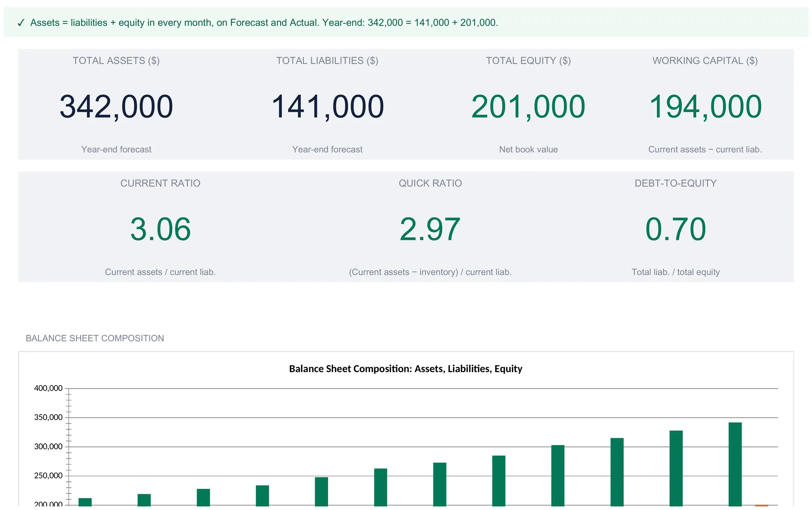Click 'Current assets − current liab.' caption
This screenshot has width=812, height=510.
point(705,149)
